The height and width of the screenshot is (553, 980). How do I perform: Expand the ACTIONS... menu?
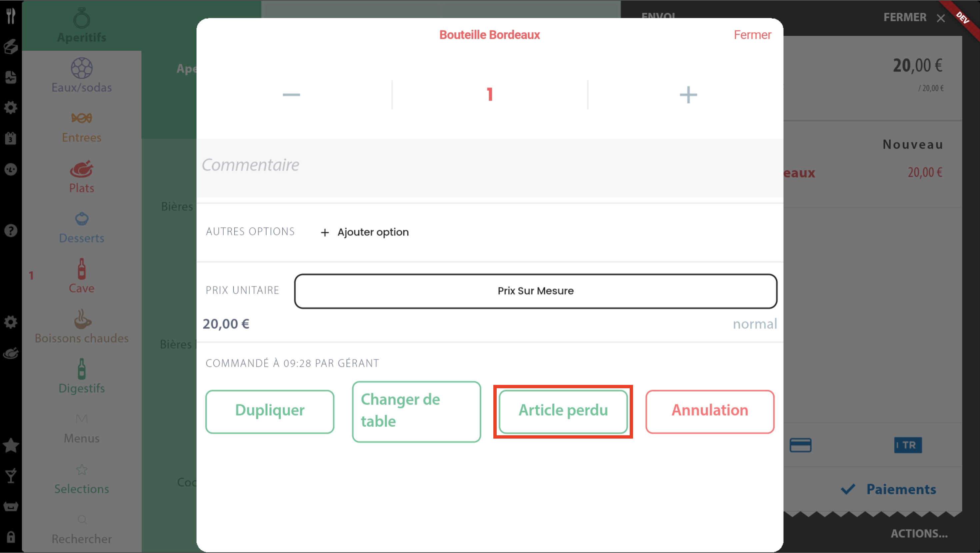tap(918, 533)
